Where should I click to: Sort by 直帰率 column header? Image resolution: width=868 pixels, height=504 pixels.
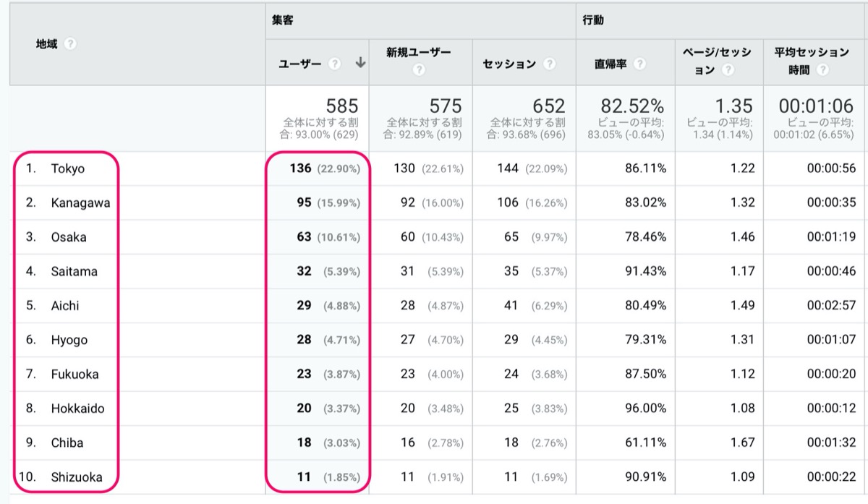[610, 64]
